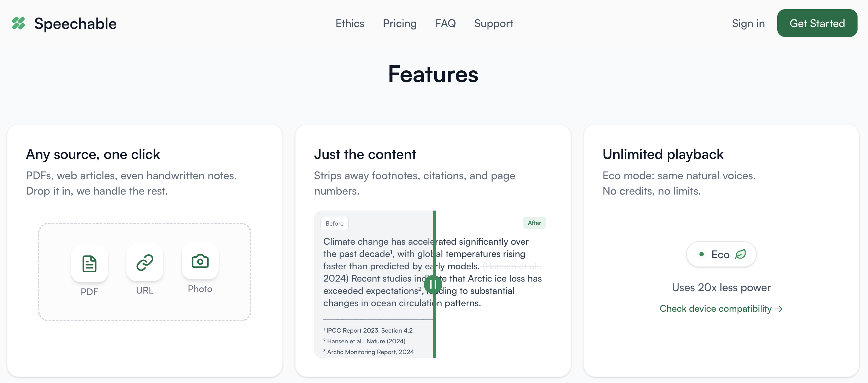Viewport: 868px width, 383px height.
Task: Toggle the Eco mode pill
Action: pos(720,254)
